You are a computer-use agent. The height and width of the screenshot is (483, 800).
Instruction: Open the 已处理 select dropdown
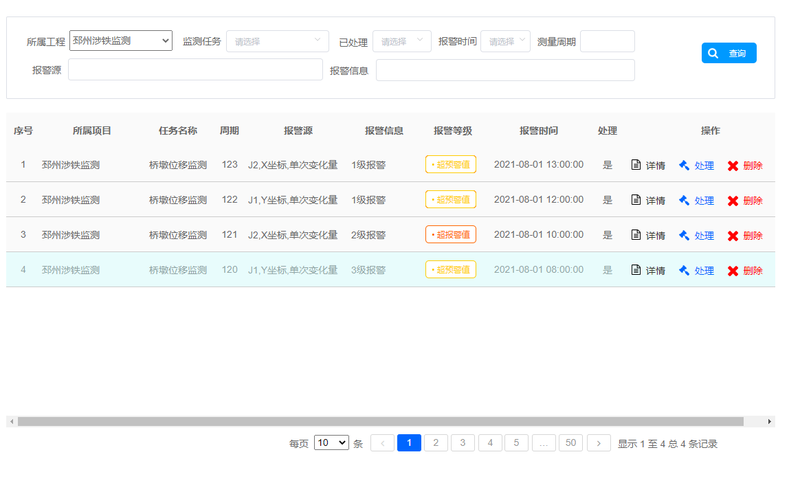click(x=402, y=41)
